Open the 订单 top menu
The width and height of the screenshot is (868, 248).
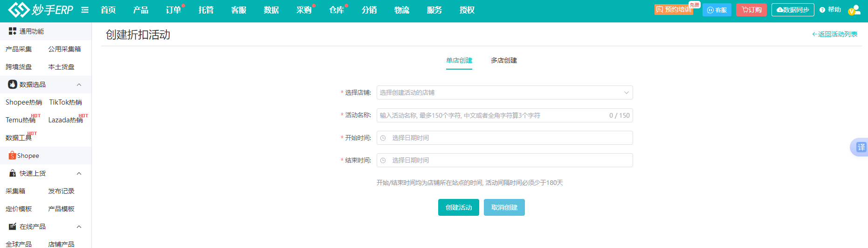pyautogui.click(x=173, y=10)
